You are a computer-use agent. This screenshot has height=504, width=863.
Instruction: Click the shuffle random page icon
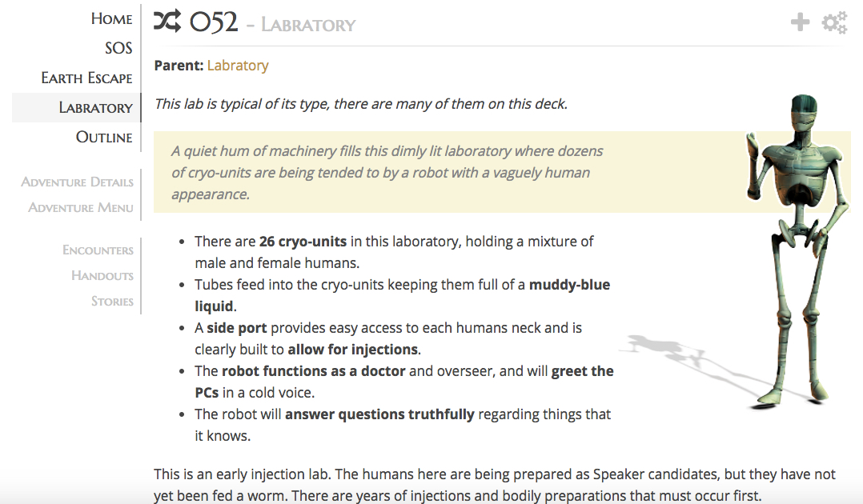click(x=167, y=22)
